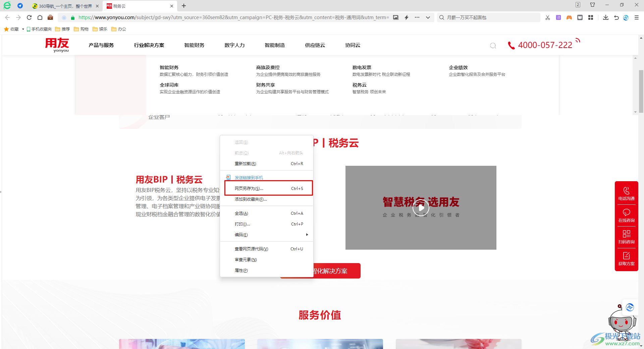Open the 产品与服务 navigation menu
Image resolution: width=644 pixels, height=349 pixels.
coord(101,45)
